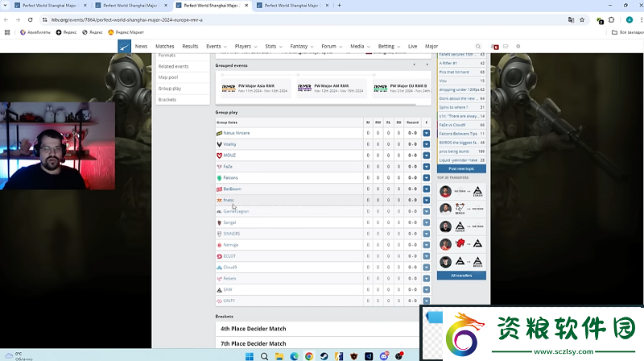Open the Яндекс Маркет bookmark
This screenshot has width=644, height=361.
[126, 32]
